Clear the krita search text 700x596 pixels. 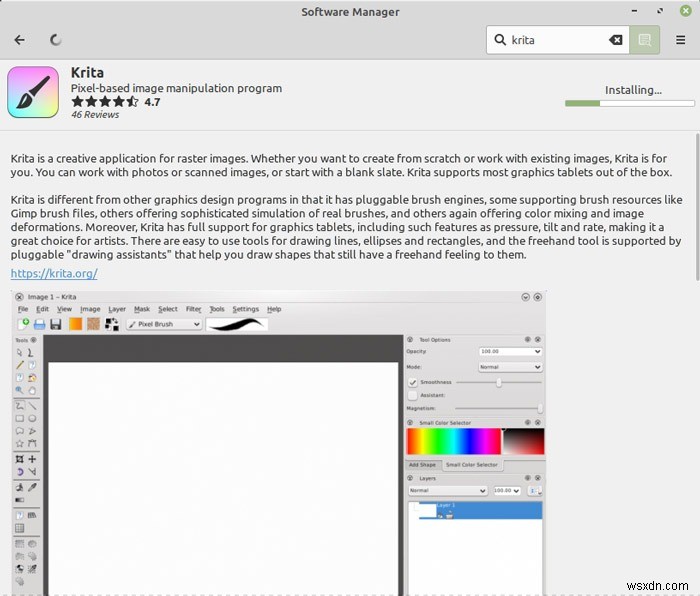(x=616, y=40)
